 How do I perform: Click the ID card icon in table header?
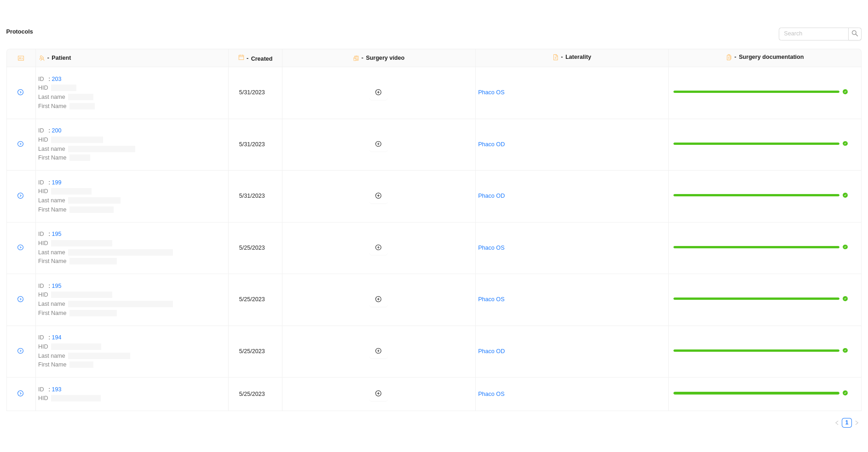pos(21,58)
